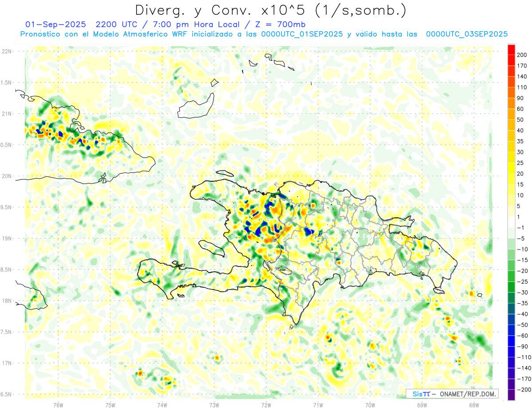Viewport: 532px width, 411px height.
Task: Click the "69W" longitude label
Action: pos(422,405)
